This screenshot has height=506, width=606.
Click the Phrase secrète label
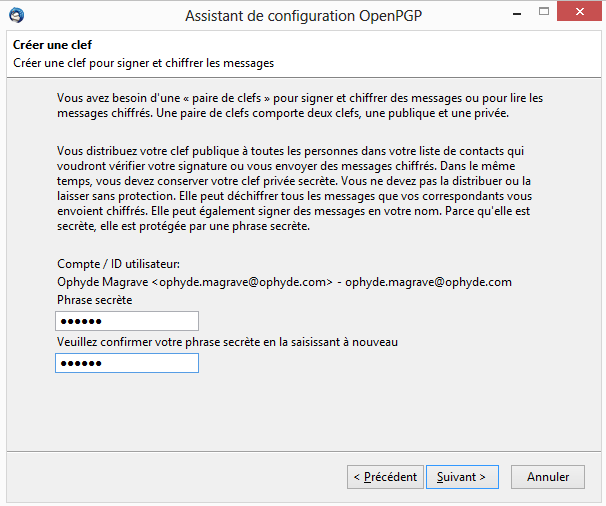pyautogui.click(x=95, y=300)
